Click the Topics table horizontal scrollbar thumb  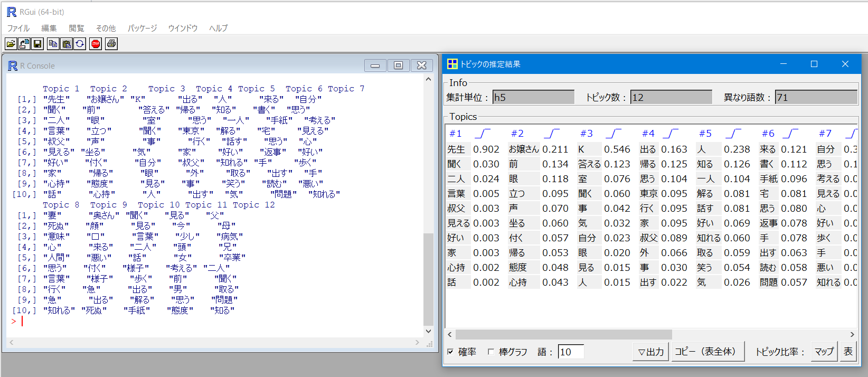tap(563, 334)
